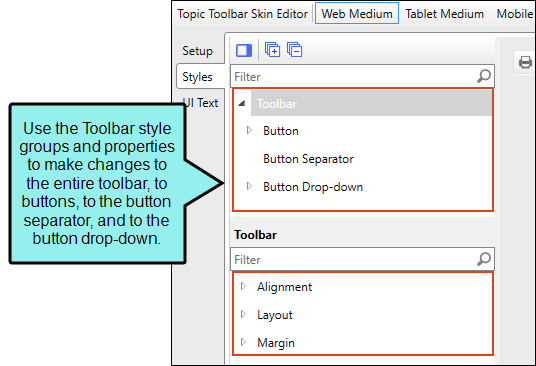Click the search icon in the Toolbar Filter box
The image size is (536, 366).
(484, 259)
